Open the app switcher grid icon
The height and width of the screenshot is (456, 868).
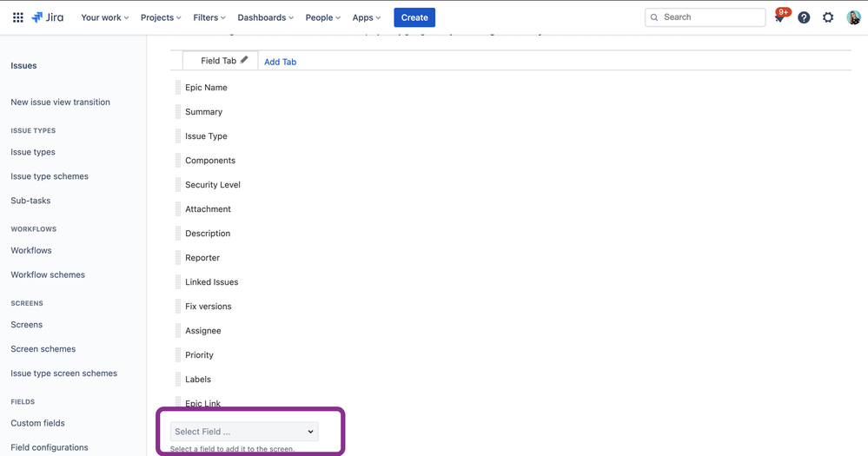[17, 17]
